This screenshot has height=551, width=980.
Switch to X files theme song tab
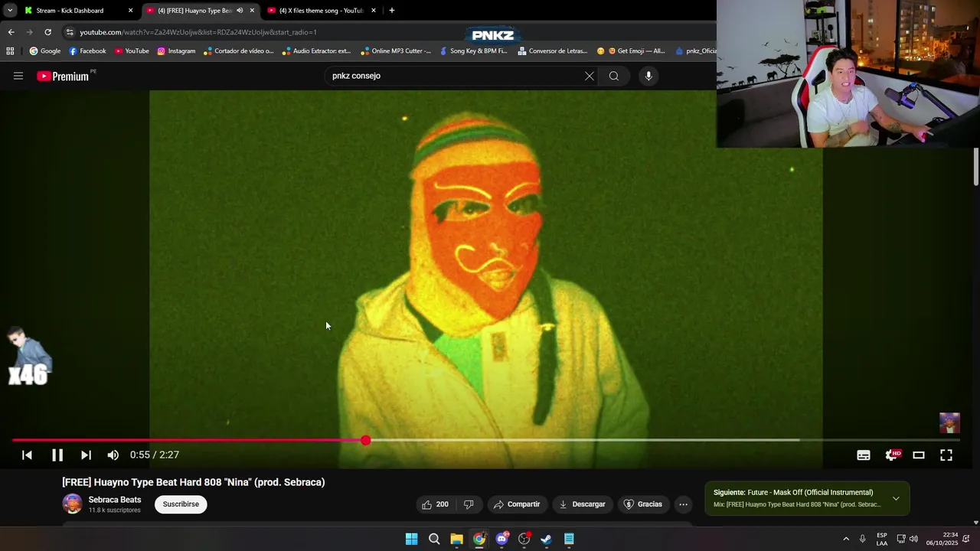tap(321, 11)
